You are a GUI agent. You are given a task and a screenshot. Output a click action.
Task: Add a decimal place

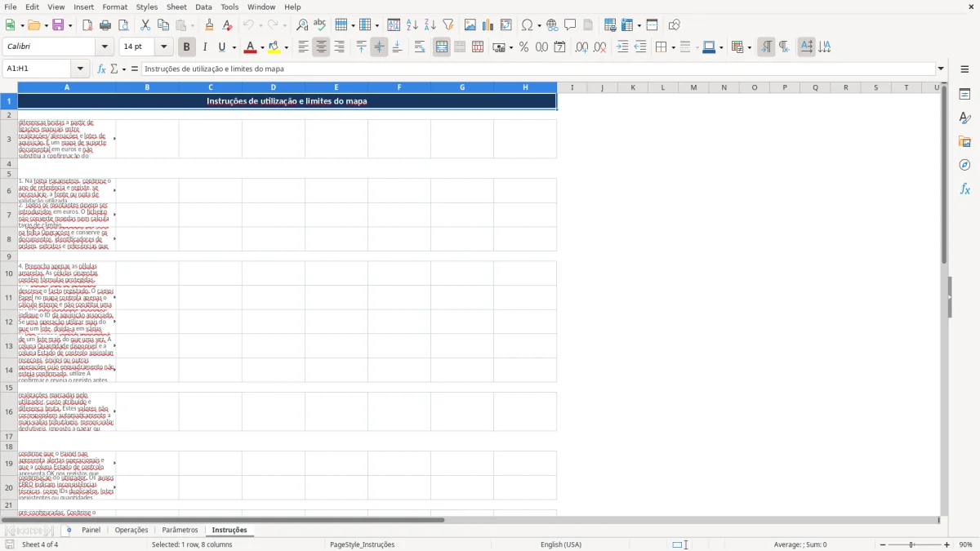(x=582, y=47)
